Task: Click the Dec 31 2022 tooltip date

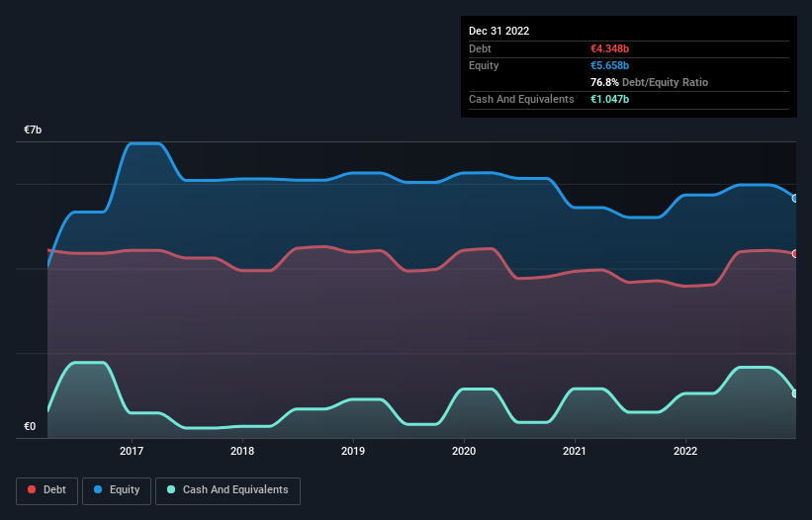Action: point(499,31)
